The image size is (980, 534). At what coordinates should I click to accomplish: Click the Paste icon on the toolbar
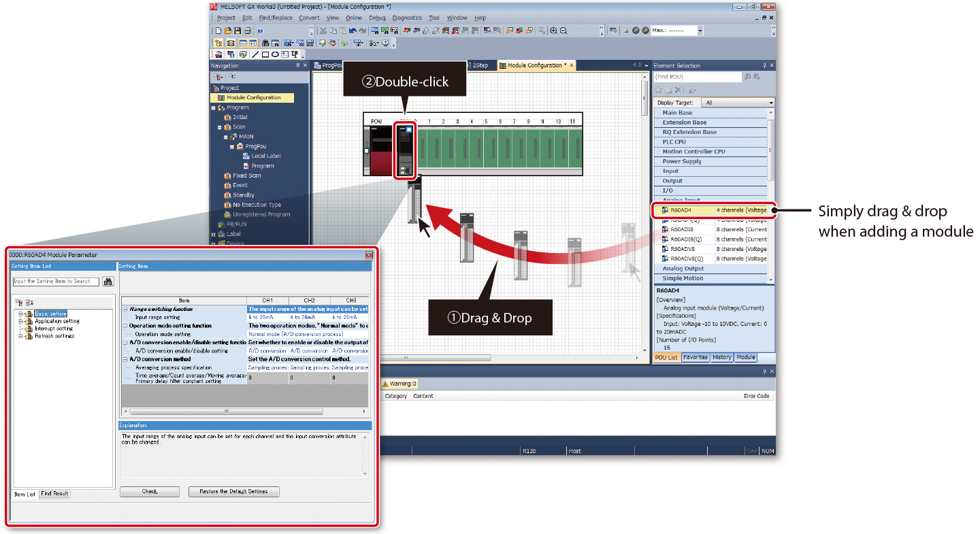tap(343, 31)
